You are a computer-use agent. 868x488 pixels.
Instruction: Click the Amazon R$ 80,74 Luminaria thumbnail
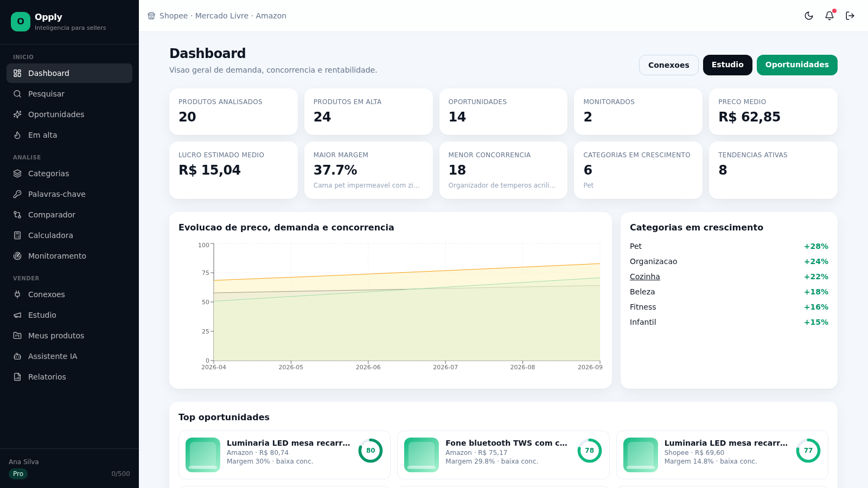pyautogui.click(x=203, y=455)
